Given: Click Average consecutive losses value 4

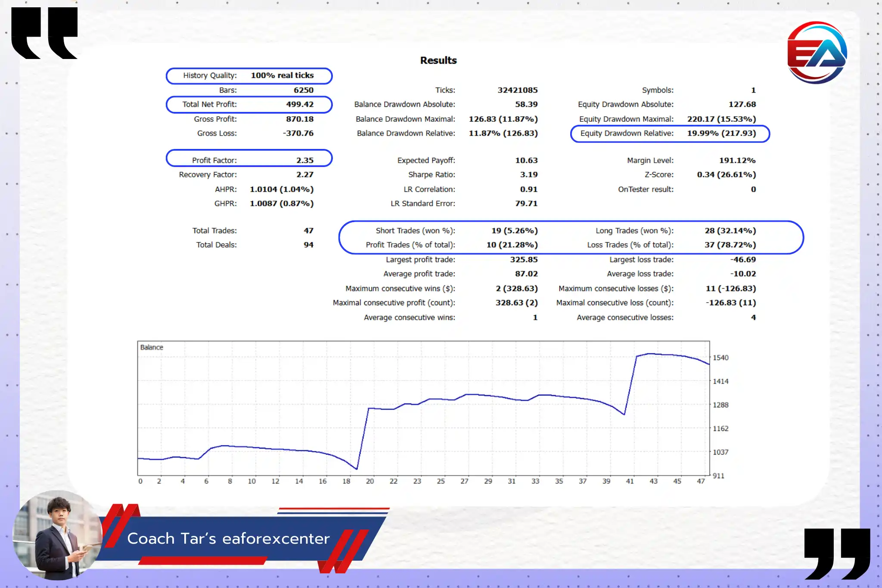Looking at the screenshot, I should point(754,317).
